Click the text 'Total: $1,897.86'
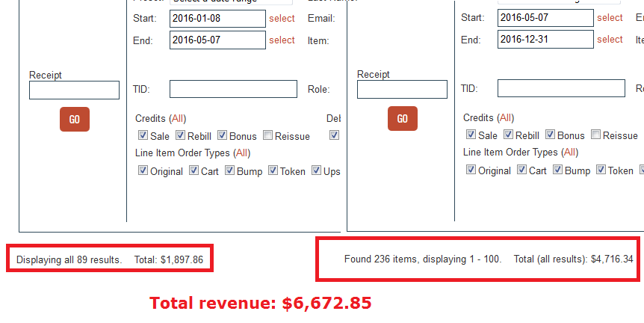Viewport: 644px width, 323px height. pos(169,260)
